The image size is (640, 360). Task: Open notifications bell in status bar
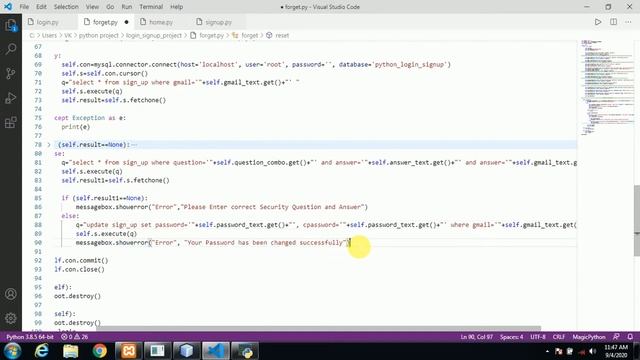pyautogui.click(x=630, y=337)
